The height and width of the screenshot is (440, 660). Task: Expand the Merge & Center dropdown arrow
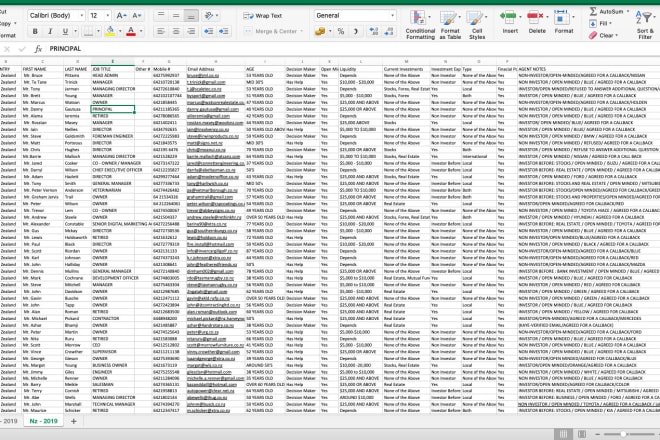pos(302,31)
